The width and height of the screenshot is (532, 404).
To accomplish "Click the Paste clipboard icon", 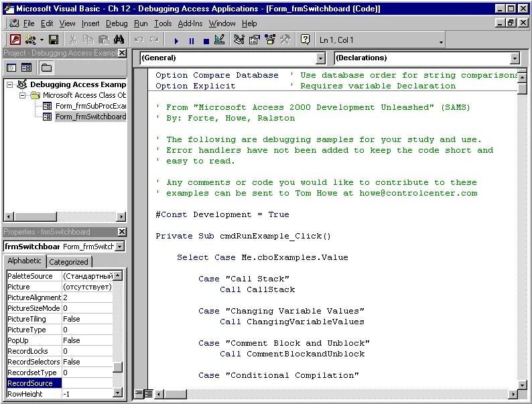I will 103,40.
